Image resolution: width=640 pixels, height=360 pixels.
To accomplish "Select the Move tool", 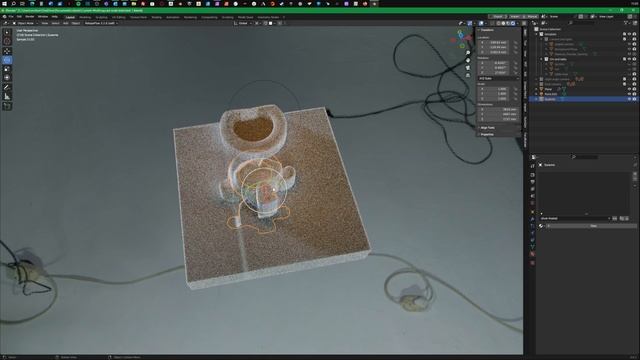I will pos(7,51).
